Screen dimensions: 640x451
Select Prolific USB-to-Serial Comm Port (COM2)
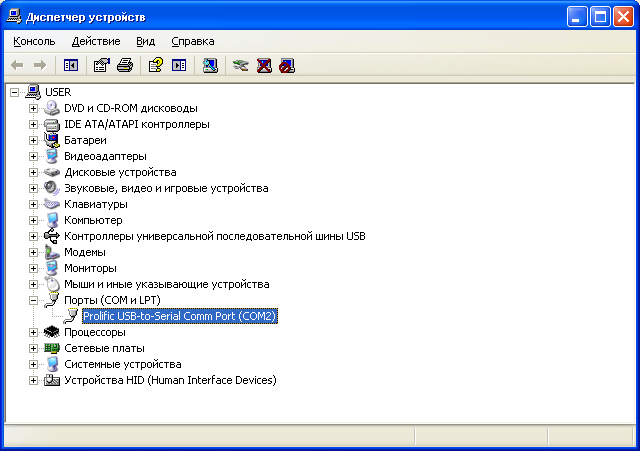click(x=180, y=316)
